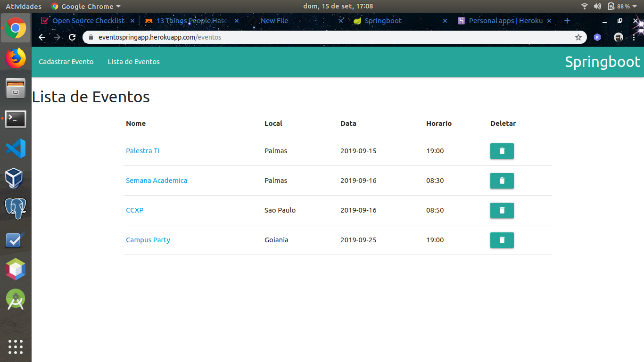
Task: Close the Open Source Checklist tab
Action: [132, 21]
